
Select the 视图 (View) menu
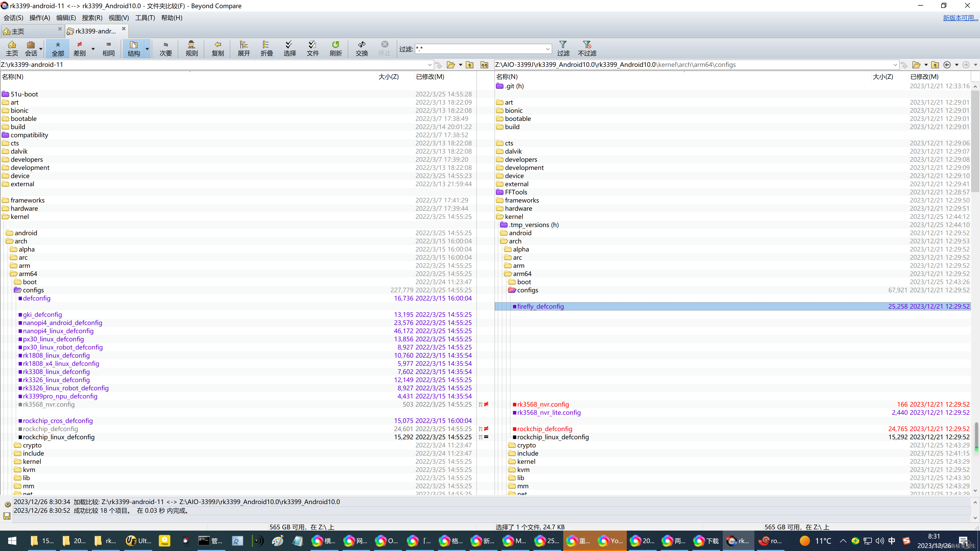click(x=118, y=18)
